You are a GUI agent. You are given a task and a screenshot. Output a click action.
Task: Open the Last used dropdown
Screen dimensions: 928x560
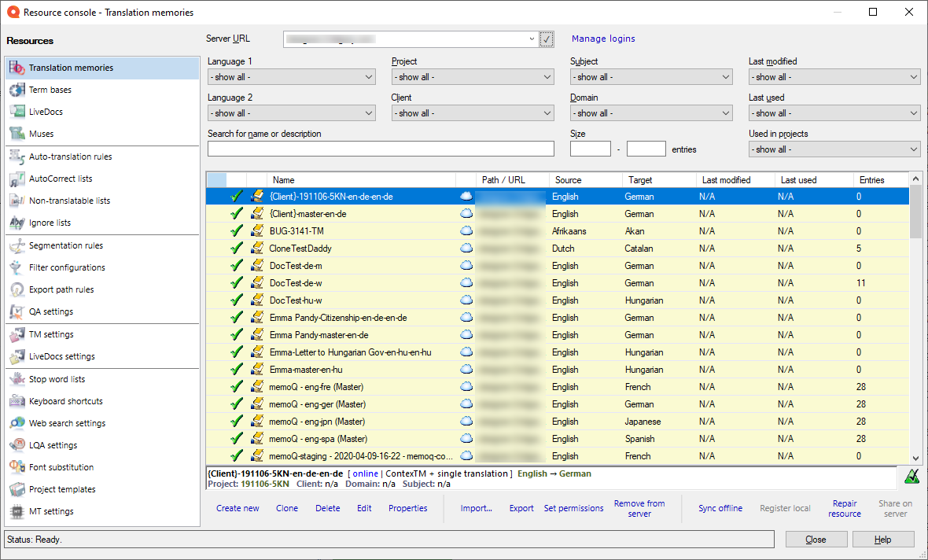pos(834,113)
